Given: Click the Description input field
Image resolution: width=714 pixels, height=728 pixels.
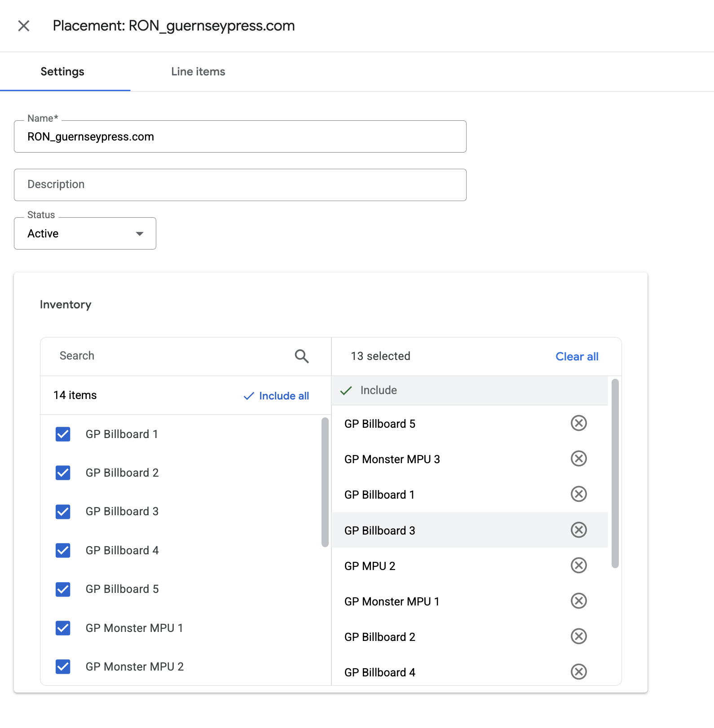Looking at the screenshot, I should tap(240, 185).
